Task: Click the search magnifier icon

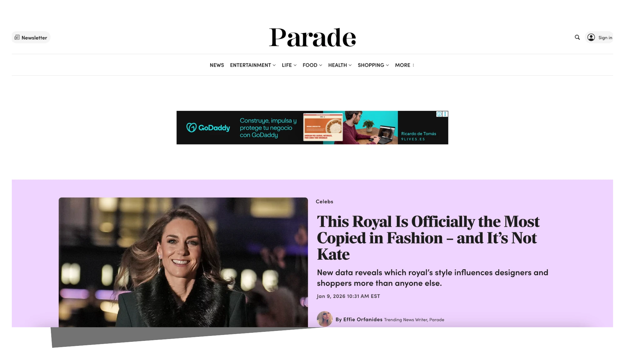Action: coord(577,37)
